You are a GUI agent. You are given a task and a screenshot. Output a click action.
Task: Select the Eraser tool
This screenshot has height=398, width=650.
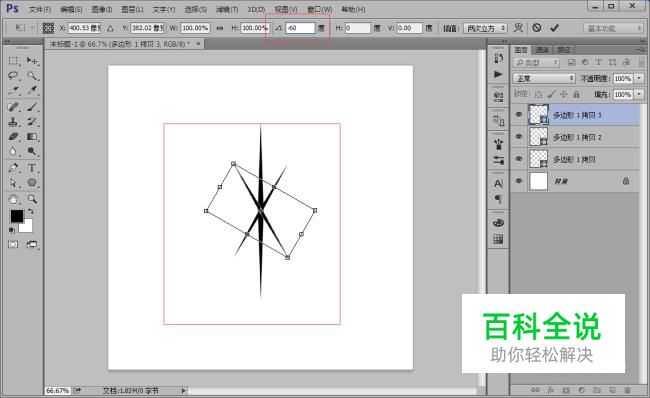pos(13,137)
